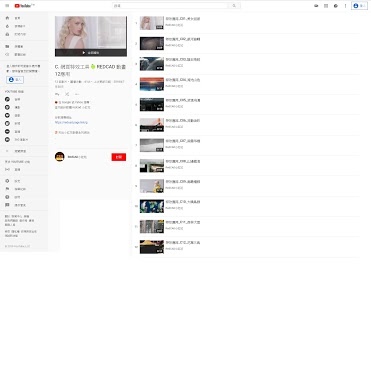Click the title text of playlist video 12
This screenshot has height=371, width=371.
[183, 243]
